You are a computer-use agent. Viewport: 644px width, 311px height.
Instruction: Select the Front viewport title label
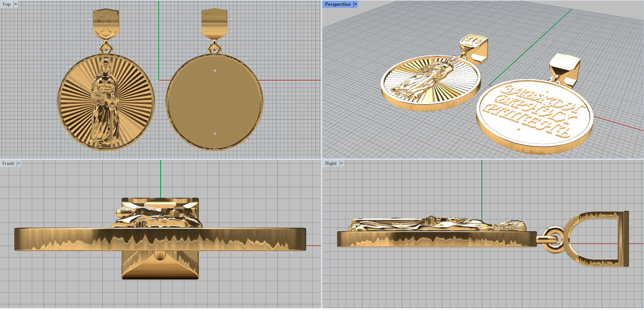[8, 164]
